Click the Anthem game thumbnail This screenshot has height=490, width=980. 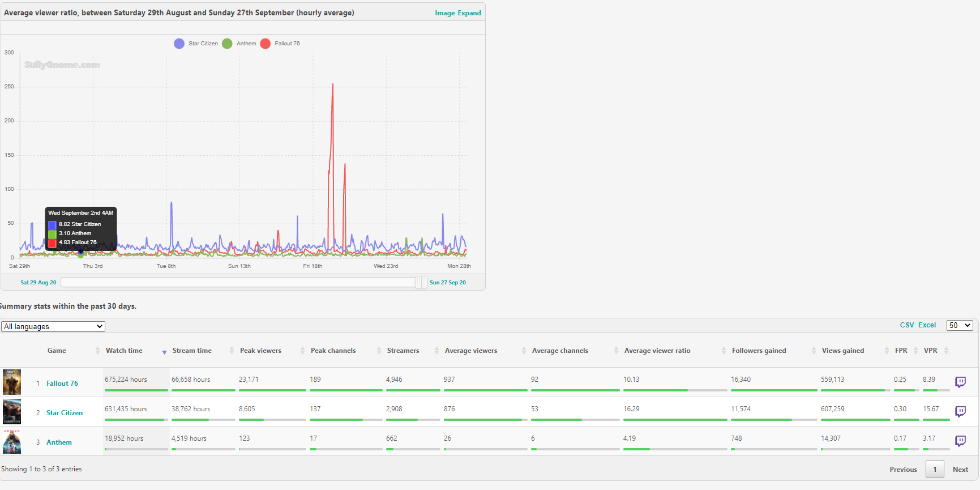tap(12, 441)
